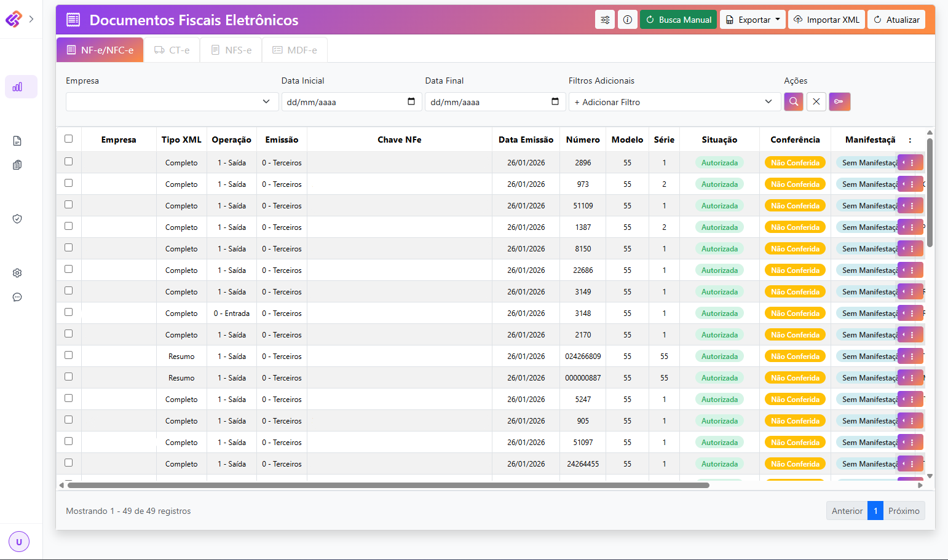948x560 pixels.
Task: Open the settings gear sidebar icon
Action: pyautogui.click(x=17, y=273)
